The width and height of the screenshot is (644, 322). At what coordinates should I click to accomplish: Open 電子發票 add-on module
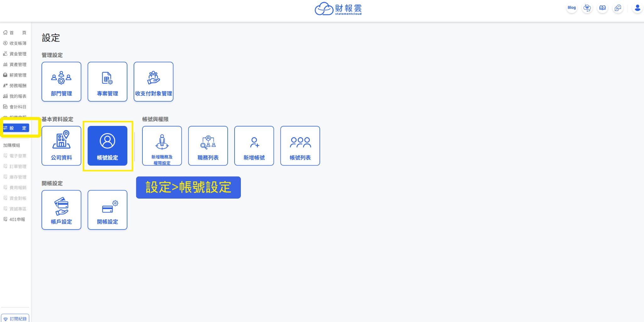click(15, 156)
